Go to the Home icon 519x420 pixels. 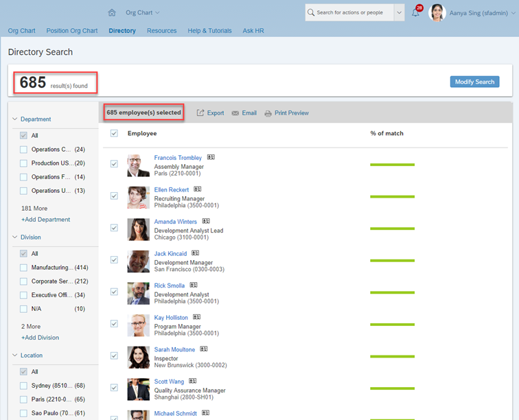tap(112, 12)
